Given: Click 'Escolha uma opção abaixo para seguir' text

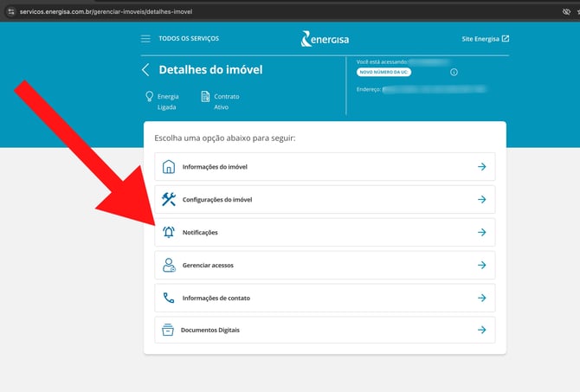Looking at the screenshot, I should coord(225,138).
